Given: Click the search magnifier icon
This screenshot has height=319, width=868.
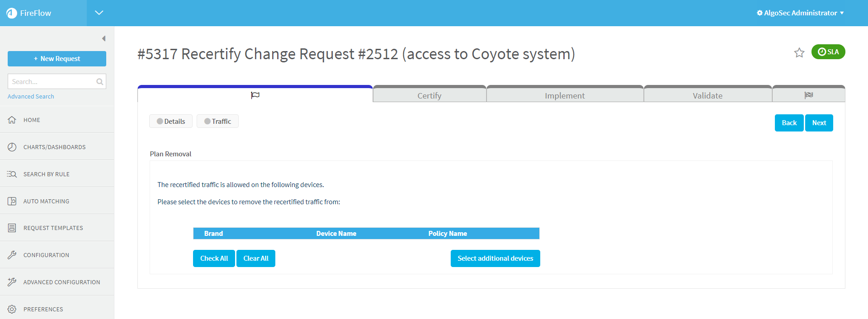Looking at the screenshot, I should pyautogui.click(x=99, y=82).
